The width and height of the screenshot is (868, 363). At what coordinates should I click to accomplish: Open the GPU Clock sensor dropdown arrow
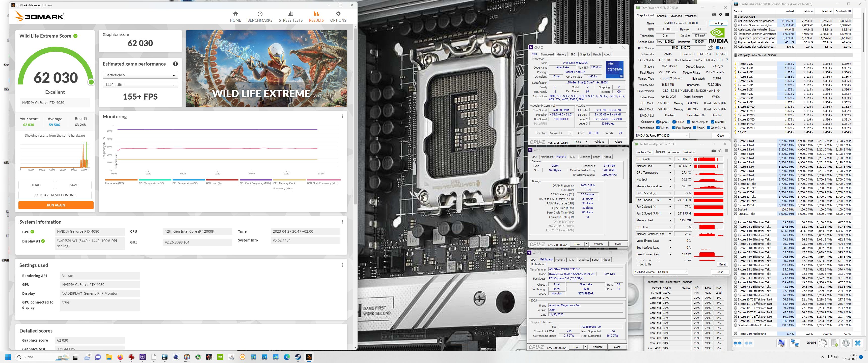point(670,159)
